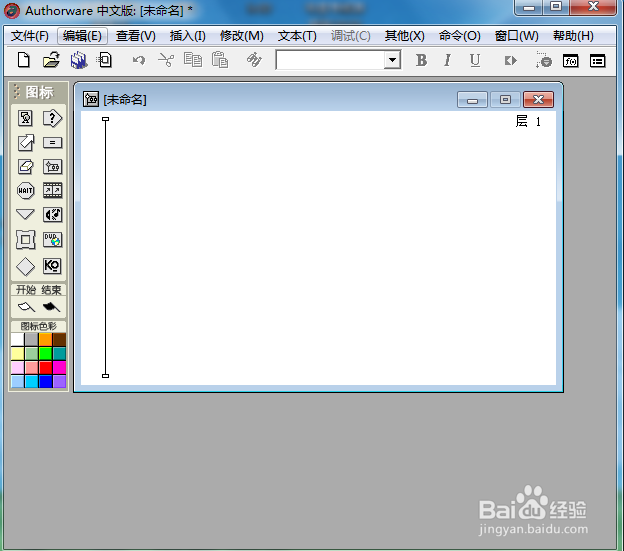The width and height of the screenshot is (624, 551).
Task: Click the New file toolbar icon
Action: click(24, 60)
